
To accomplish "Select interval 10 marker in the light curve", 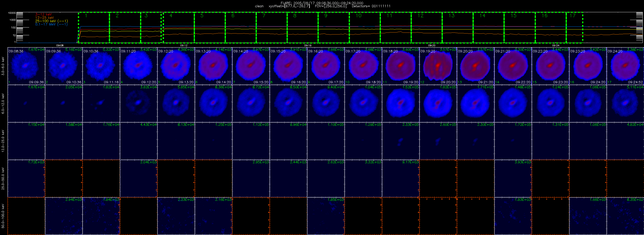I will point(358,15).
